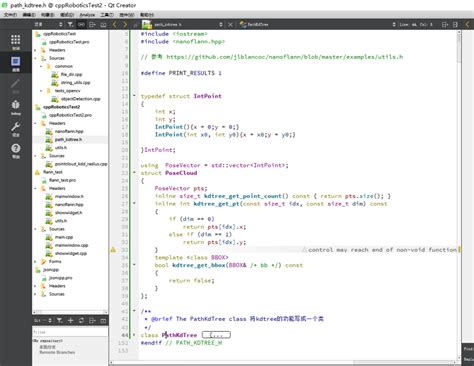Click the non-void function warning annotation

(x=379, y=250)
